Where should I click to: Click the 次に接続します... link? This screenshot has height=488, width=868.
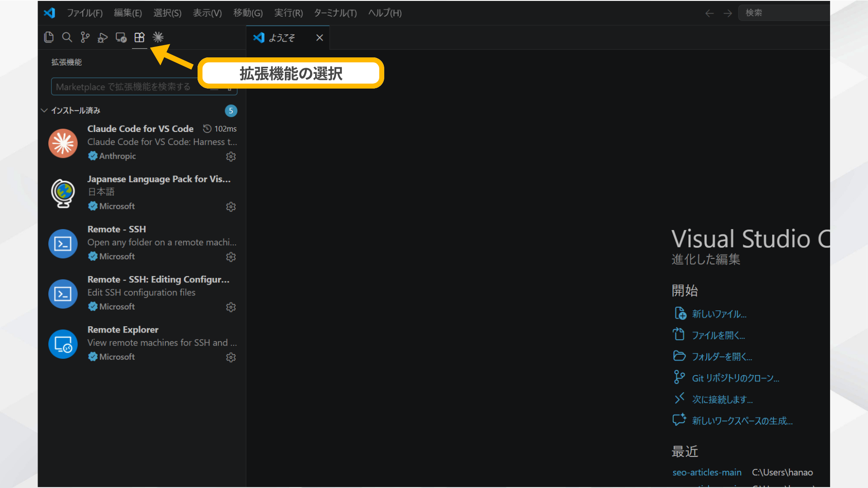coord(722,399)
